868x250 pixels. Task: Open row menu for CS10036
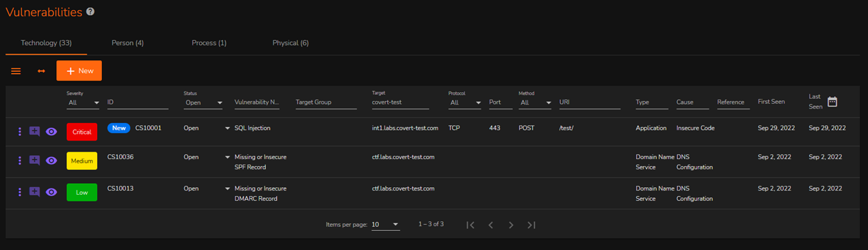[x=19, y=161]
